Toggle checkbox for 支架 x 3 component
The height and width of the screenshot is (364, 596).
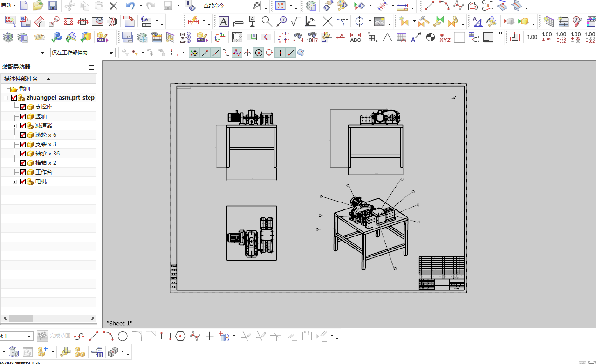(23, 144)
